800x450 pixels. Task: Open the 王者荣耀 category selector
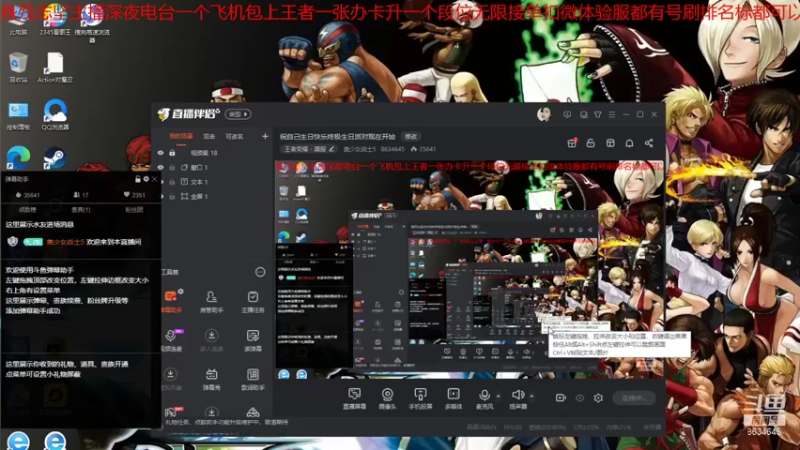click(x=308, y=149)
